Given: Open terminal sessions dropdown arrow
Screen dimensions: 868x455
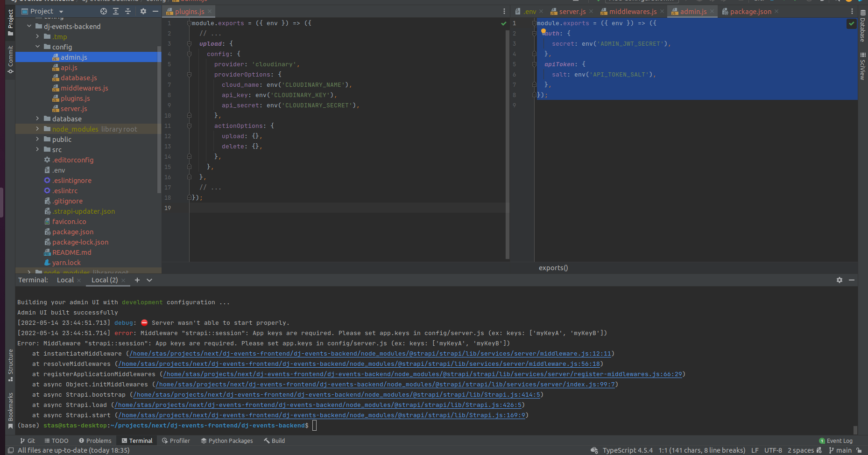Looking at the screenshot, I should tap(149, 280).
